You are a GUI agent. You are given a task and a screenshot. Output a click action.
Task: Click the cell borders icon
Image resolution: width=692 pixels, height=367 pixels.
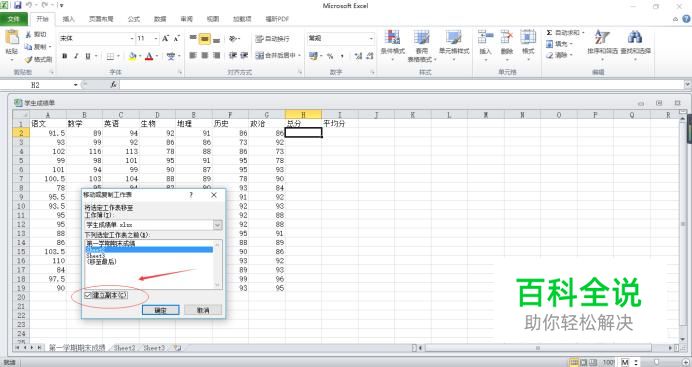coord(110,56)
